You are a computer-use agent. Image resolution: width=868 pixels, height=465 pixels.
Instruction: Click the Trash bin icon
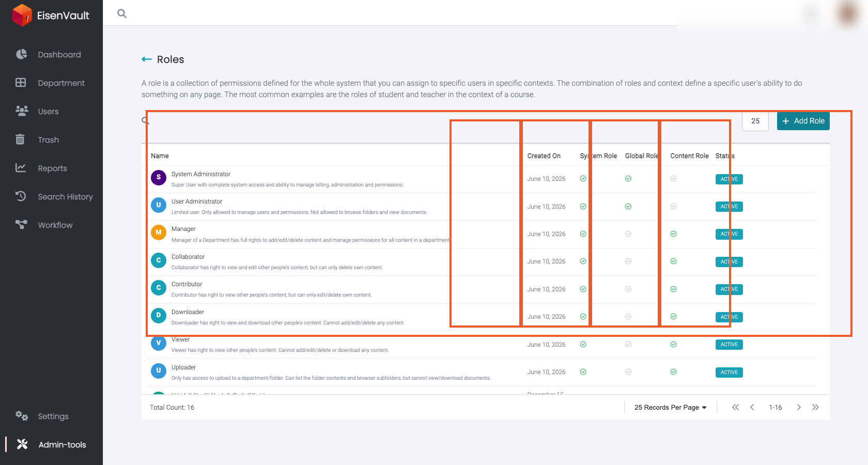(x=20, y=139)
